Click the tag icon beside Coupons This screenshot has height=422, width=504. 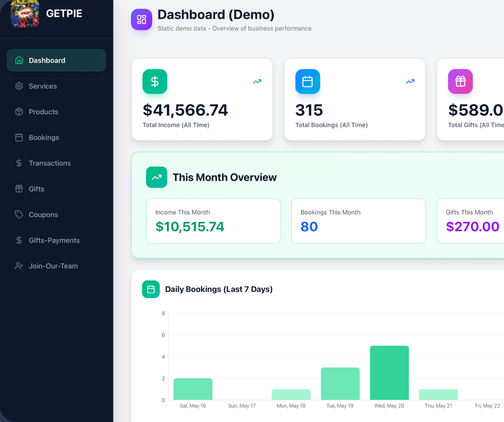coord(19,215)
